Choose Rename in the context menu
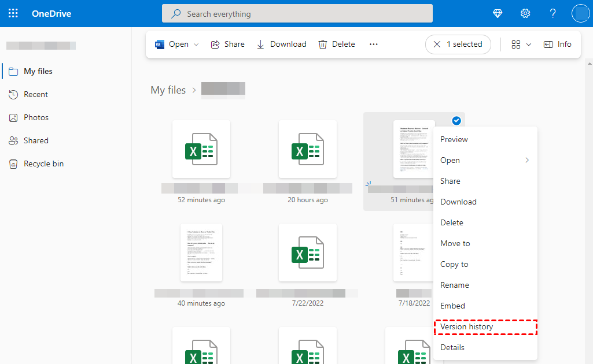 coord(485,285)
